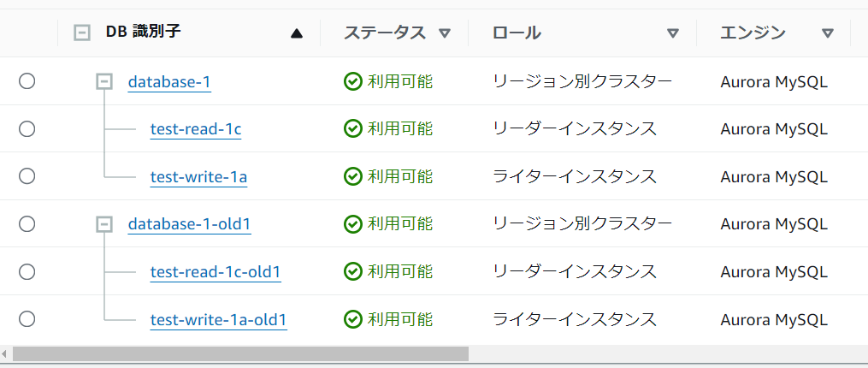Click the scrollbar left arrow

click(5, 353)
